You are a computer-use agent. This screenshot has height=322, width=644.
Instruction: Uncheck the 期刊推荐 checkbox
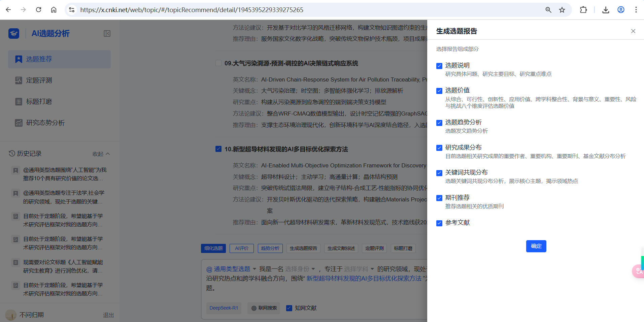pos(439,198)
